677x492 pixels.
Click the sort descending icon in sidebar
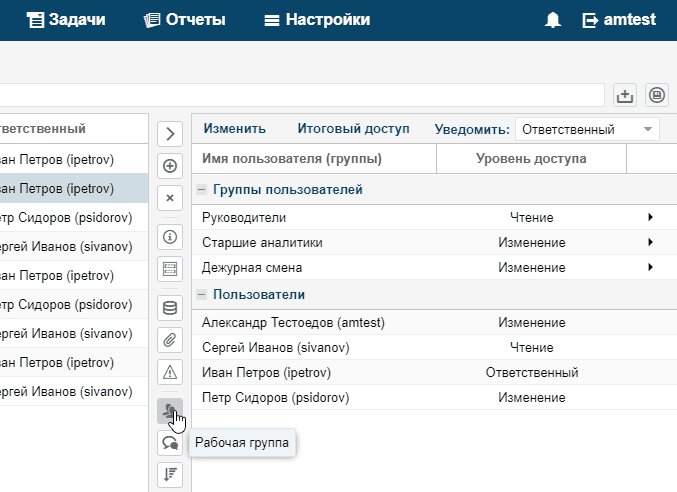(170, 474)
